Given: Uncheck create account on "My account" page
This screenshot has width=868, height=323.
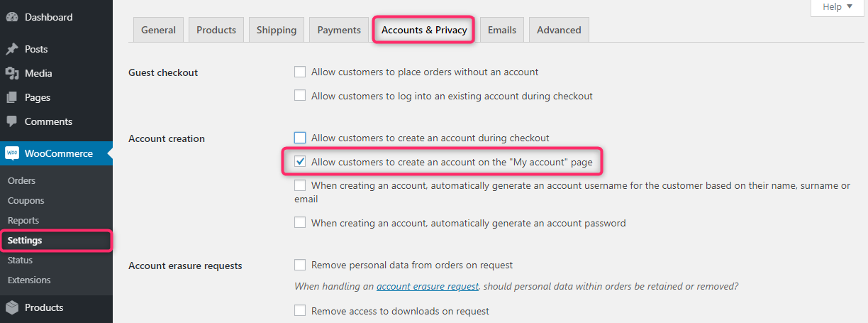Looking at the screenshot, I should pyautogui.click(x=300, y=162).
